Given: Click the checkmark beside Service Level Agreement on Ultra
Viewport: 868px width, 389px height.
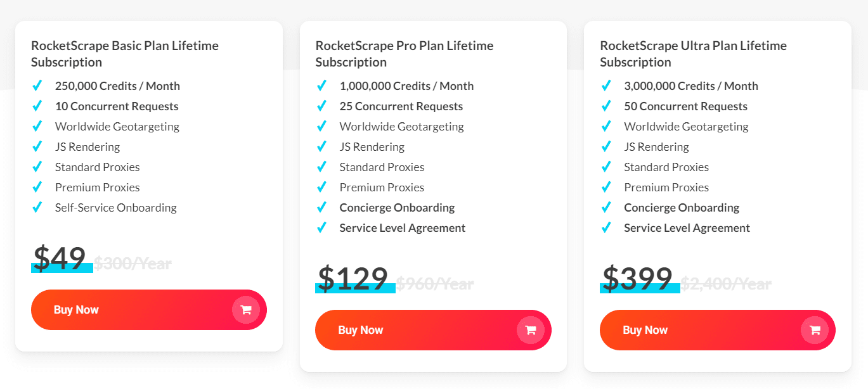Looking at the screenshot, I should coord(606,227).
